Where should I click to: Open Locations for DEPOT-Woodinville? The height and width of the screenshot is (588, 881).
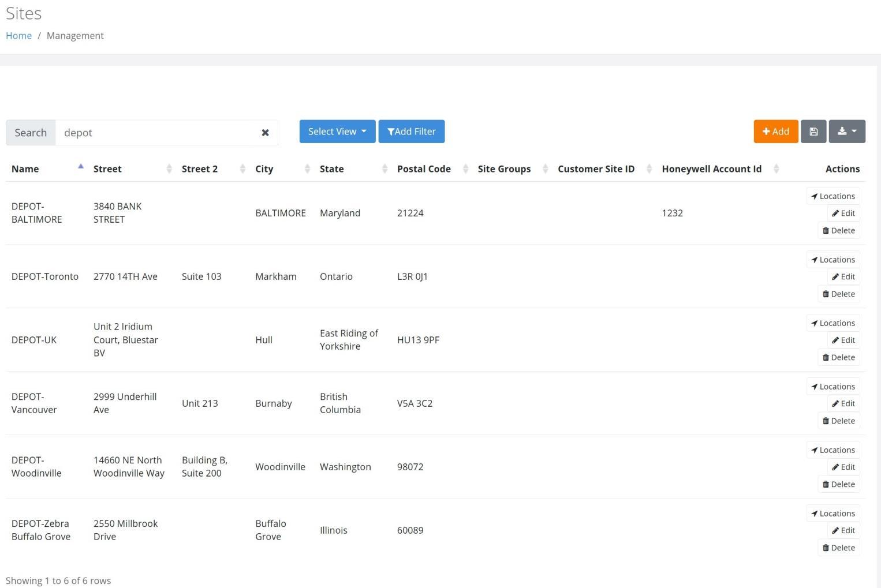click(x=833, y=450)
